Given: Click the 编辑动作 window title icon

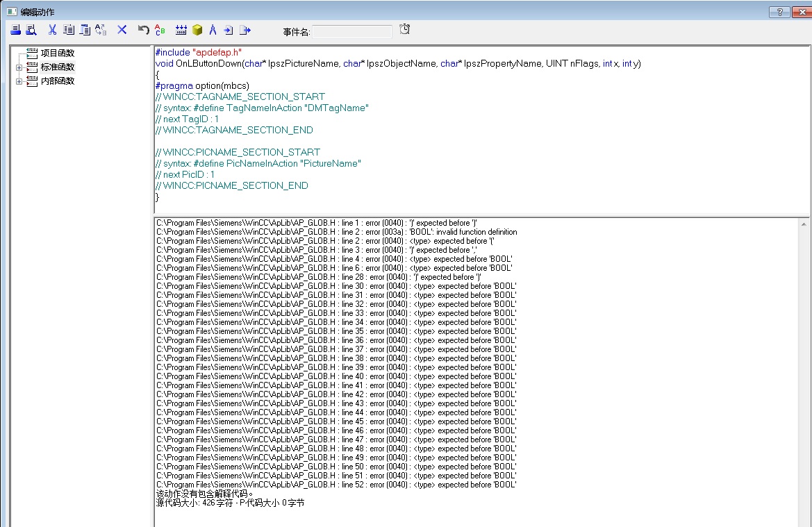Looking at the screenshot, I should (x=12, y=11).
